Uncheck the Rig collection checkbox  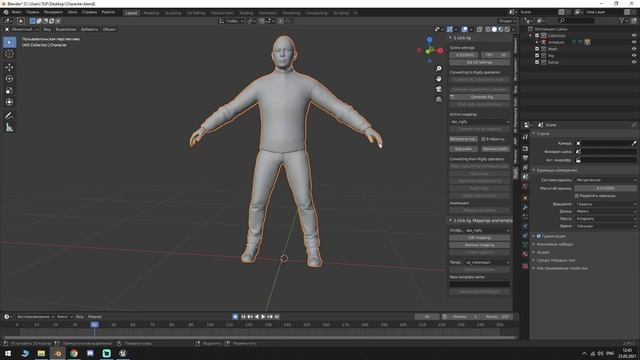(537, 56)
